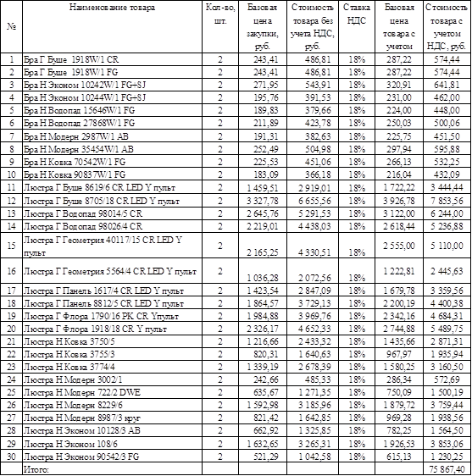Select cell Люстра Г Геометрия 40117/15 CR LED
This screenshot has height=476, width=472.
(112, 246)
